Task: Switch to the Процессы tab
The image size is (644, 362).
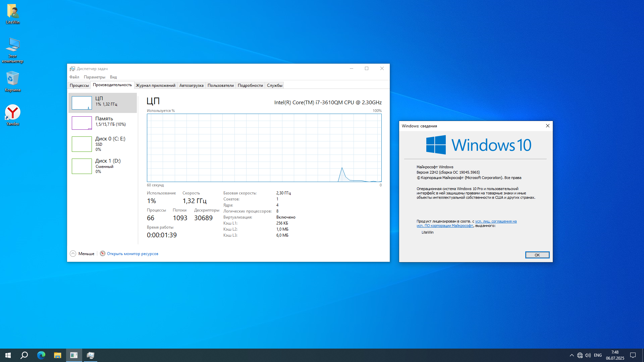Action: pyautogui.click(x=79, y=85)
